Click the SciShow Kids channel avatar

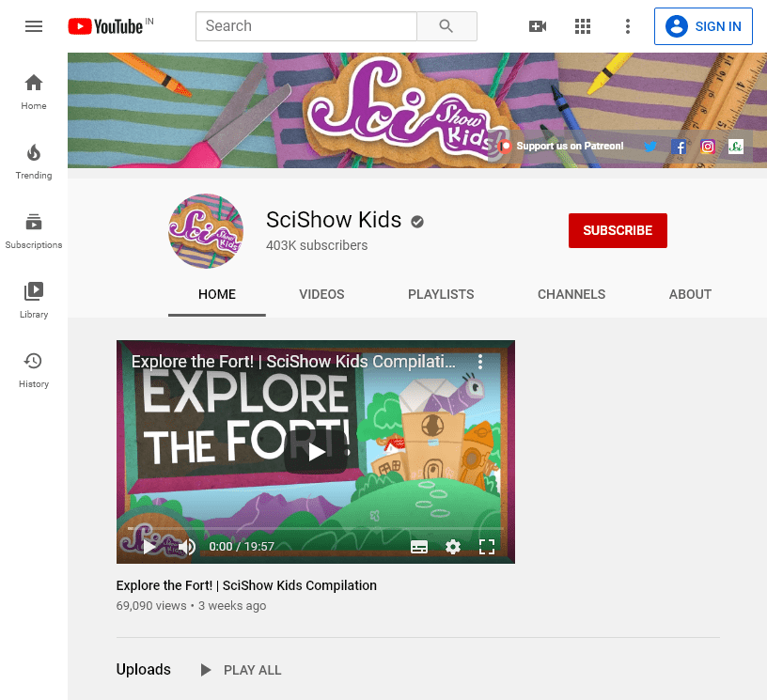pyautogui.click(x=206, y=231)
